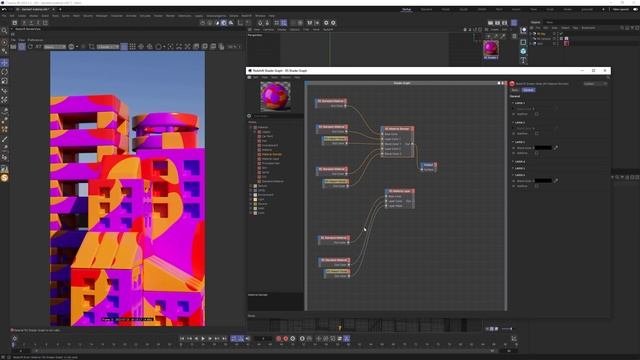Screen dimensions: 640x360
Task: Open the search magnifier in left toolbar
Action: [x=4, y=31]
